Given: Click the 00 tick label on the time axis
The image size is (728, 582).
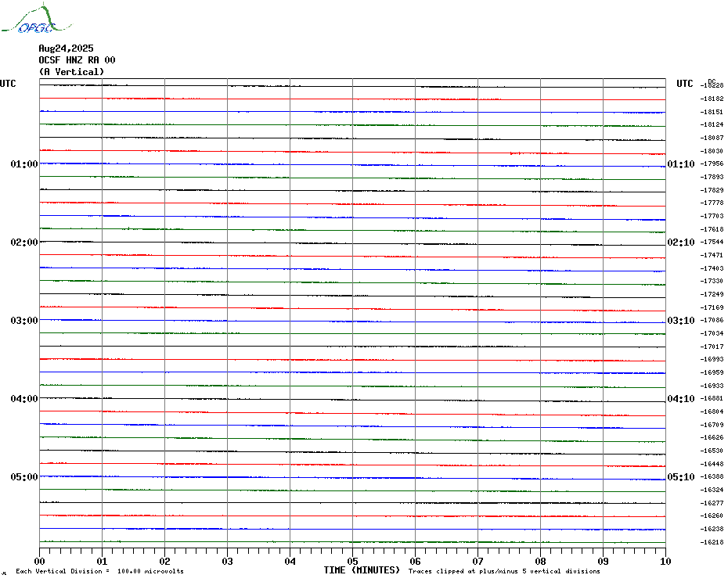Looking at the screenshot, I should tap(39, 561).
